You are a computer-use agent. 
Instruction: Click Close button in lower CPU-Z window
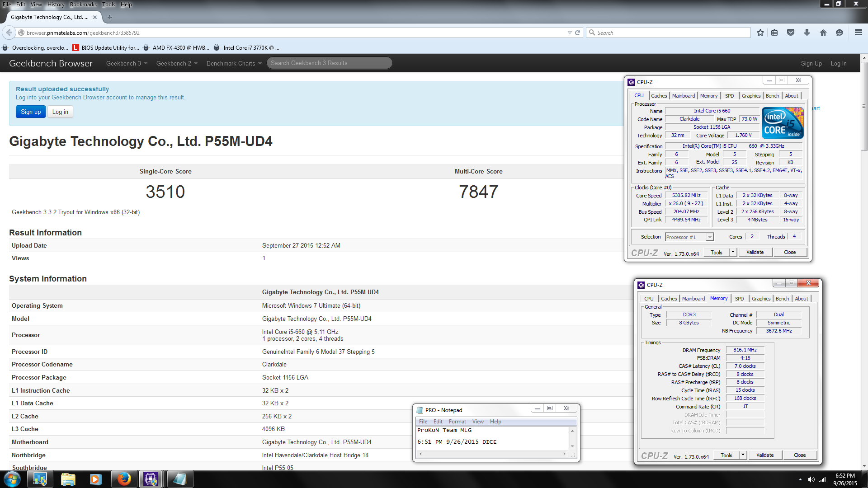800,455
